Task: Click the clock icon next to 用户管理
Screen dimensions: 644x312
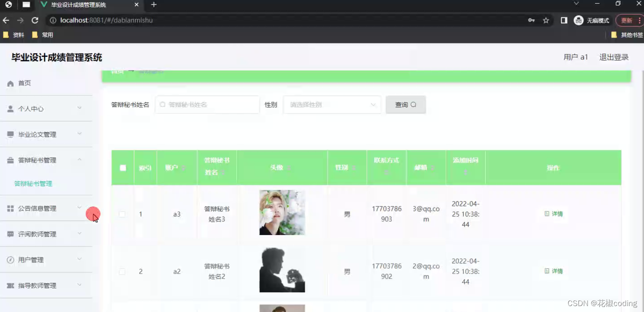Action: pyautogui.click(x=10, y=260)
